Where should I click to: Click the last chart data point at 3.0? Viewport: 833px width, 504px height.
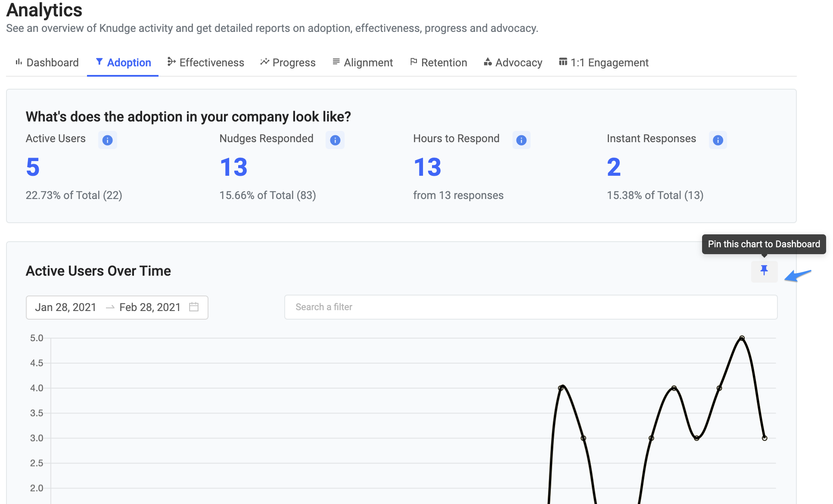click(764, 438)
